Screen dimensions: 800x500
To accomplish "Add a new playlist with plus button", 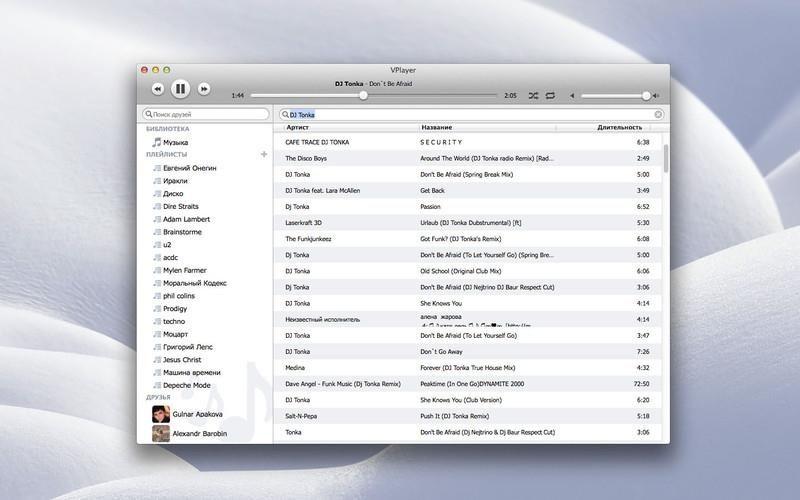I will point(264,154).
